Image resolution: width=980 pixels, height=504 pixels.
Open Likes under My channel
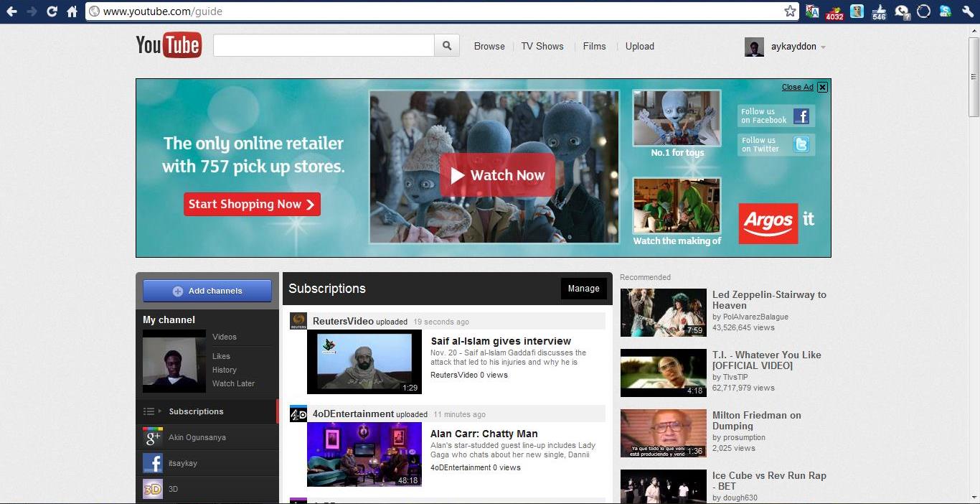(x=221, y=356)
